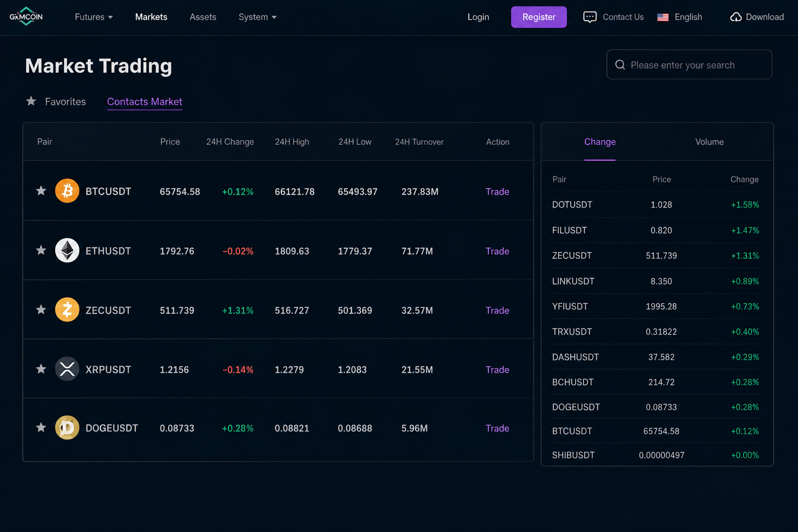Click the GamCoin logo

(26, 17)
